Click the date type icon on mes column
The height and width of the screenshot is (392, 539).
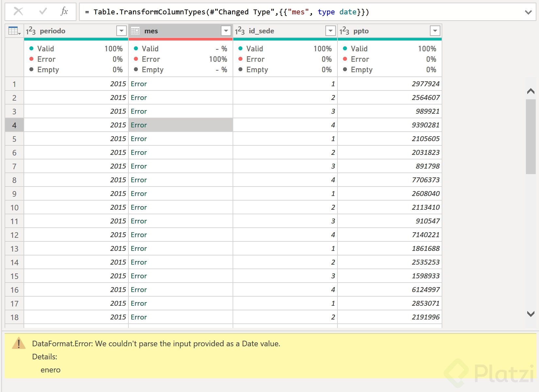pos(135,31)
